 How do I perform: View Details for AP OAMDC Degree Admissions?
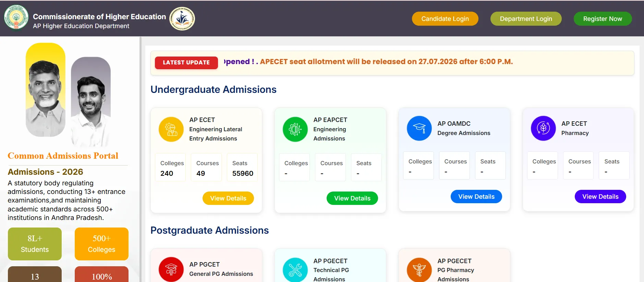point(476,197)
